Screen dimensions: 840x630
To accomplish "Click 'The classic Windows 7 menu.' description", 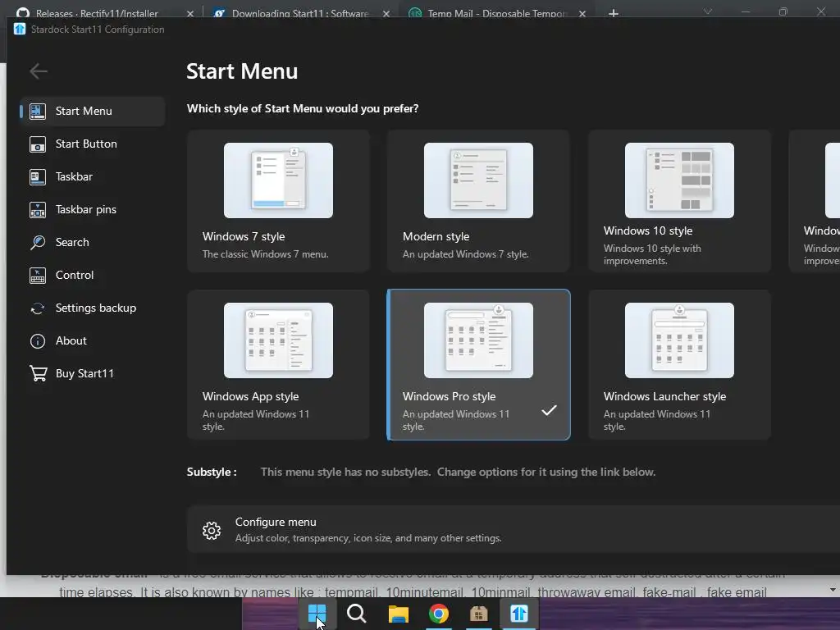I will coord(265,254).
